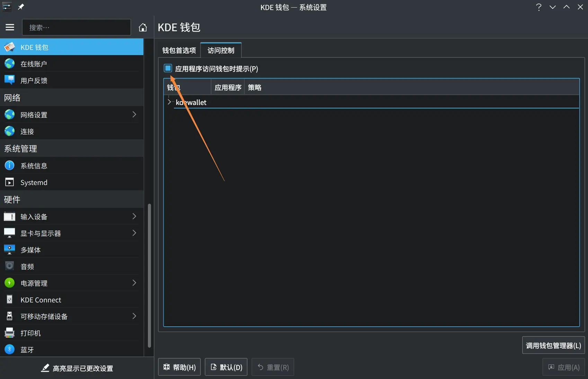This screenshot has height=379, width=588.
Task: Sort by the 策略 column header
Action: click(x=255, y=87)
